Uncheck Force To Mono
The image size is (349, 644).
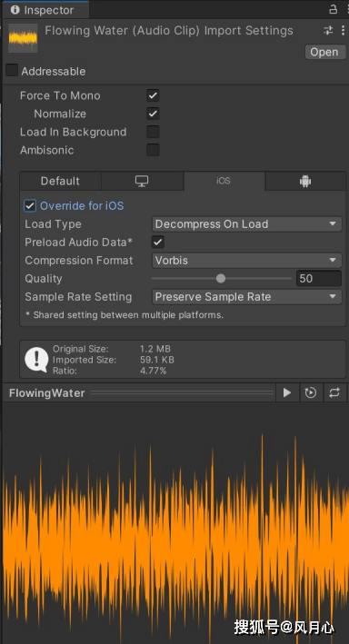coord(153,95)
